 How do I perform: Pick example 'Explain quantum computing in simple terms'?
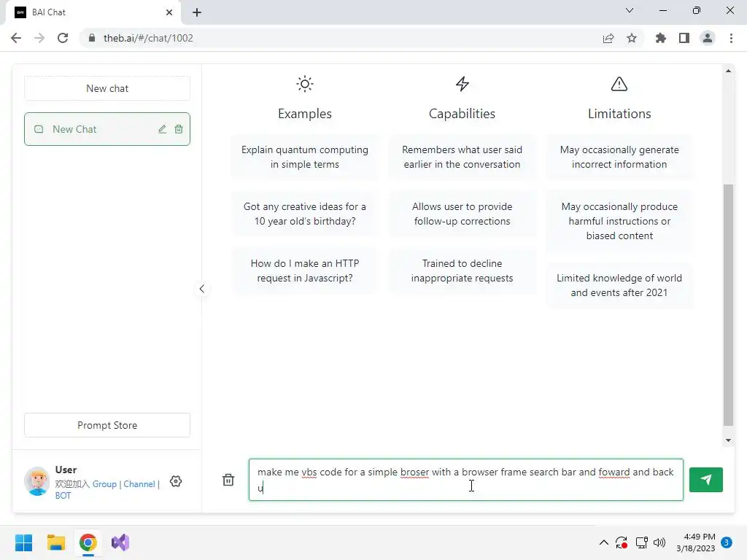[x=305, y=157]
